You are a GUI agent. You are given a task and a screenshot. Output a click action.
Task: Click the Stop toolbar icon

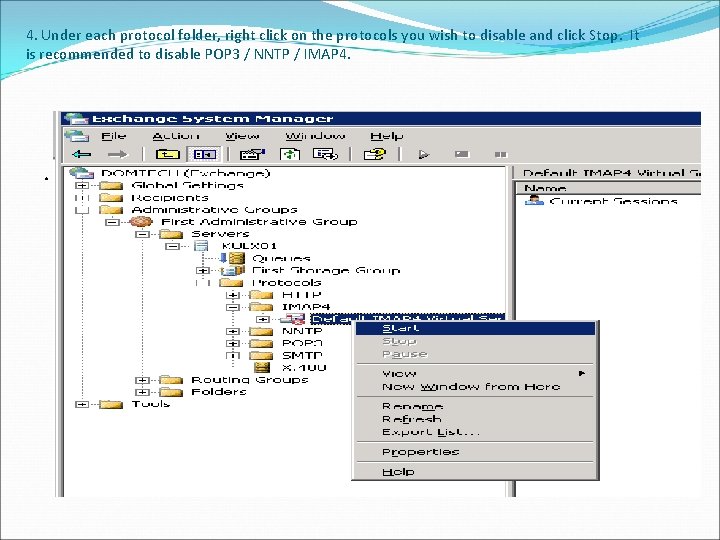click(461, 154)
